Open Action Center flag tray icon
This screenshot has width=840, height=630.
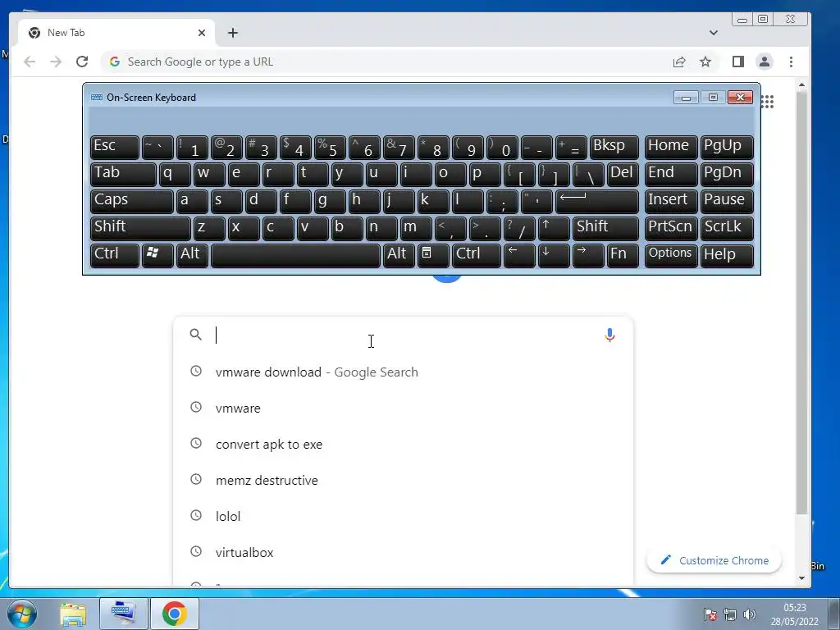710,614
